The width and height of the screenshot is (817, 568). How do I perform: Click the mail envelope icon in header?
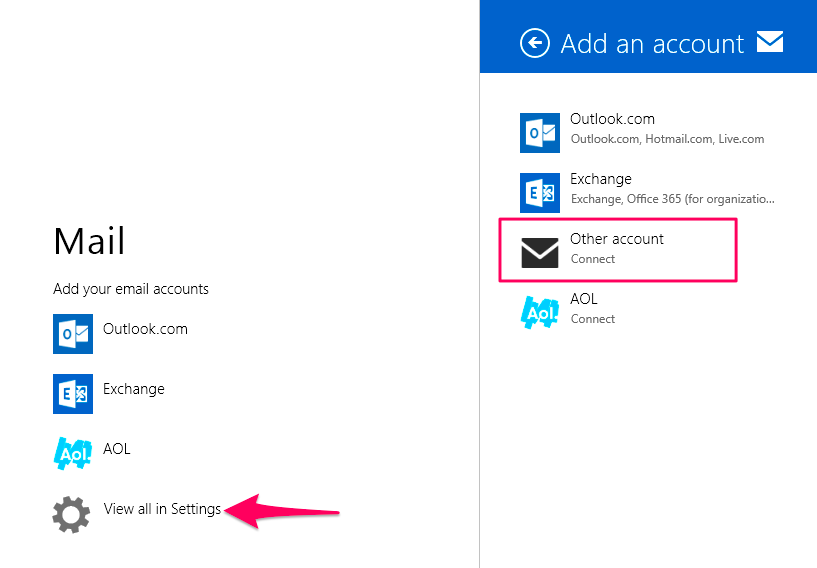pyautogui.click(x=770, y=42)
